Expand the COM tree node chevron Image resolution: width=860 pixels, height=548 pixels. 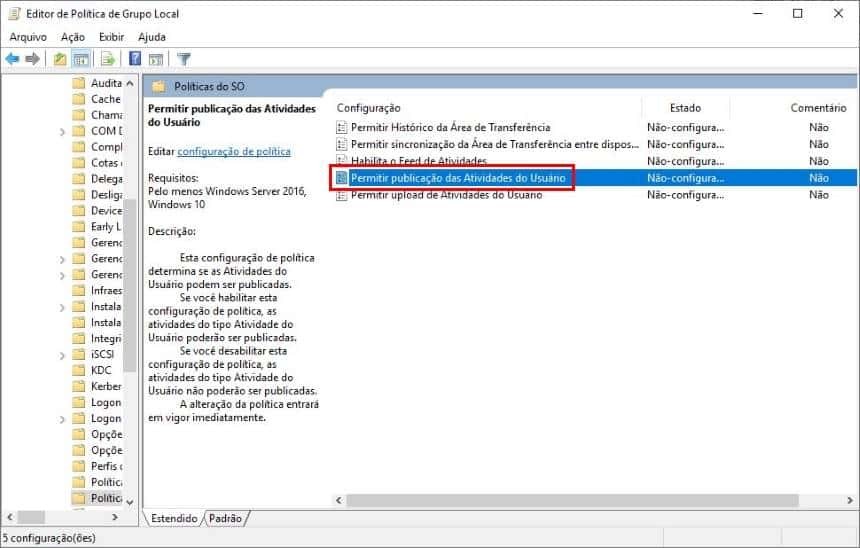click(62, 132)
